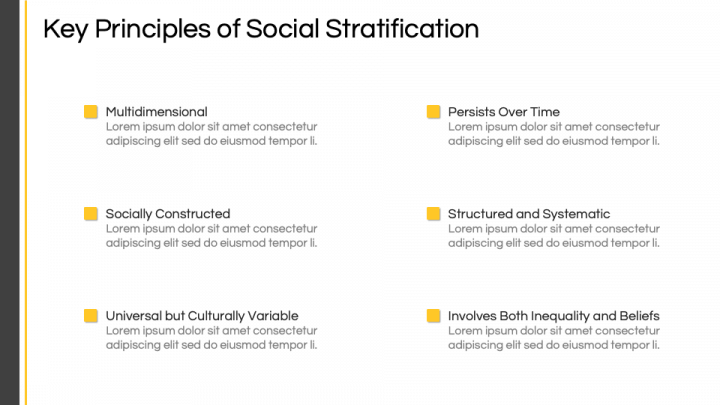720x405 pixels.
Task: Select the Persists Over Time heading
Action: (x=504, y=112)
